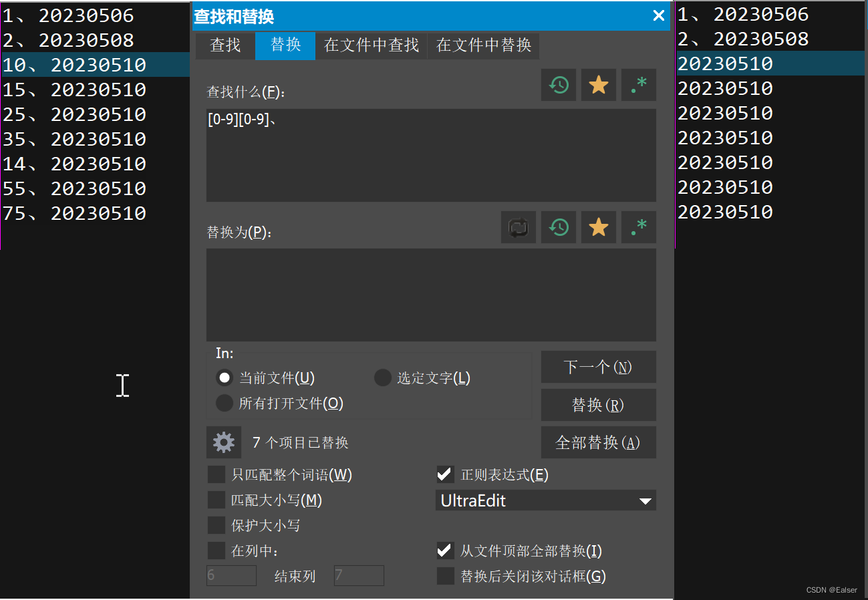This screenshot has height=600, width=868.
Task: Select the 替换 tab
Action: [285, 45]
